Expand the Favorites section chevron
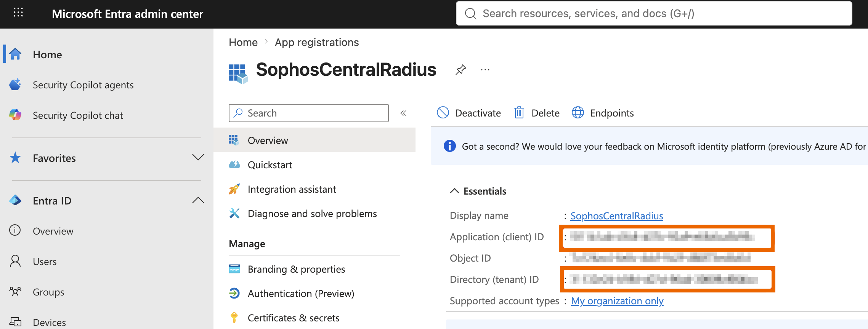The width and height of the screenshot is (868, 329). (198, 157)
